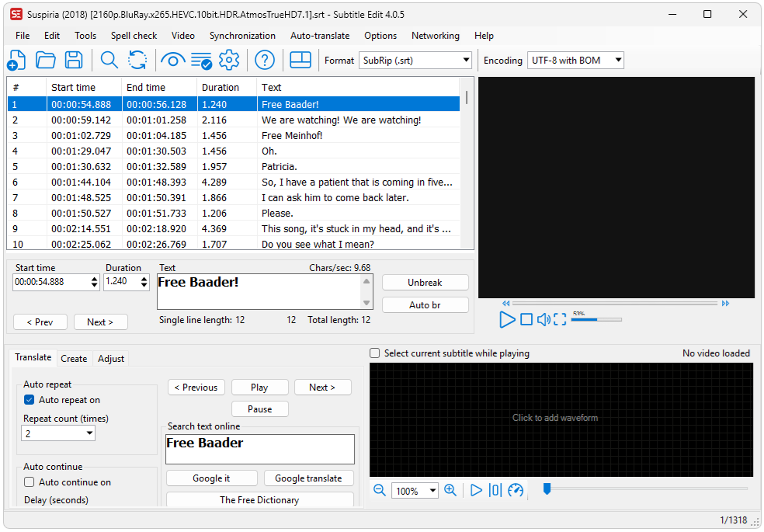This screenshot has width=764, height=532.
Task: Disable the Auto repeat on checkbox
Action: [x=30, y=400]
